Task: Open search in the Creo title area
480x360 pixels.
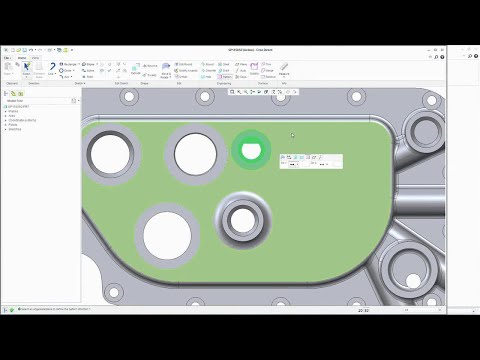Action: pyautogui.click(x=436, y=57)
